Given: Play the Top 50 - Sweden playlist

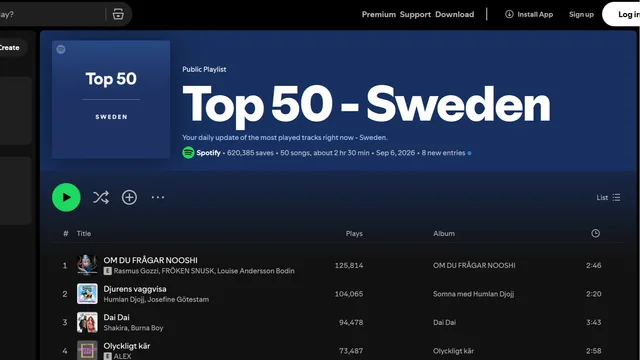Looking at the screenshot, I should (66, 198).
